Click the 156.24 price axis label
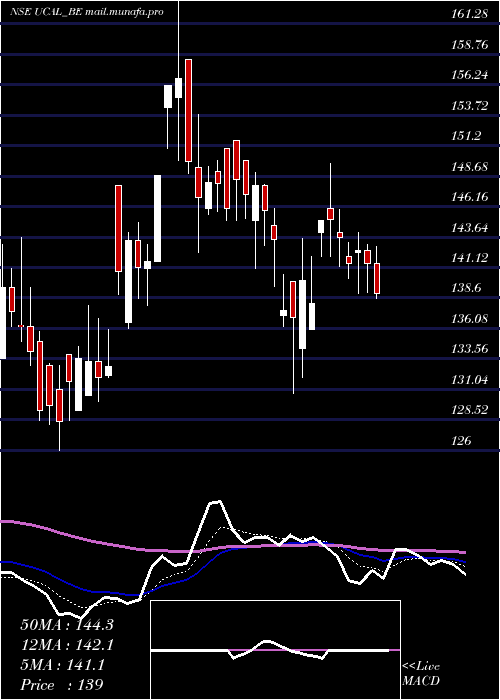 point(469,75)
